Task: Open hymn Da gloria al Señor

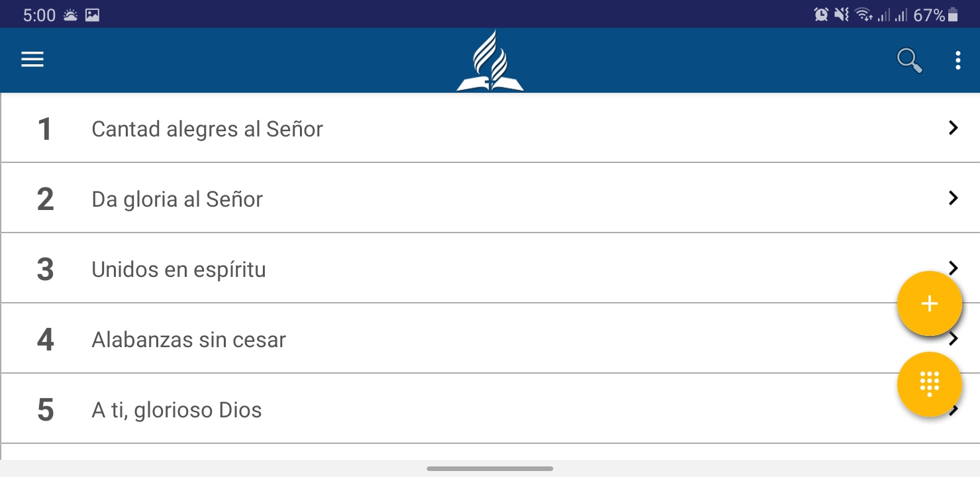Action: tap(177, 199)
